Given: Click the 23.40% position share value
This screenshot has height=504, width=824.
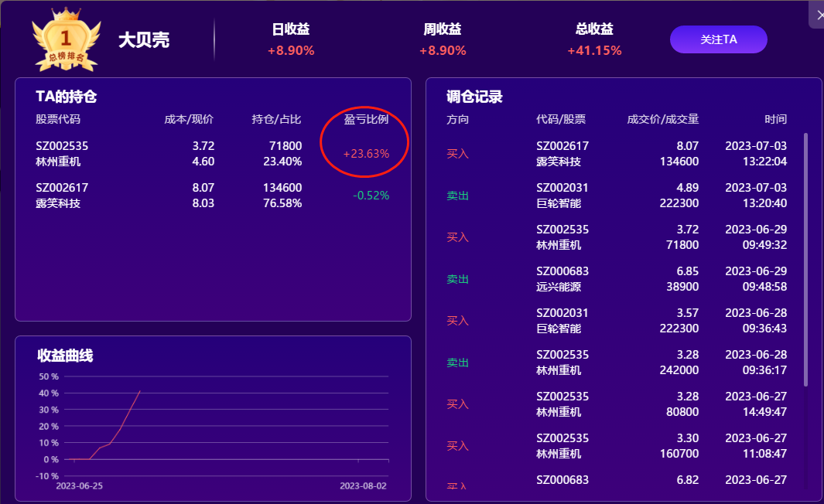Looking at the screenshot, I should [x=282, y=162].
